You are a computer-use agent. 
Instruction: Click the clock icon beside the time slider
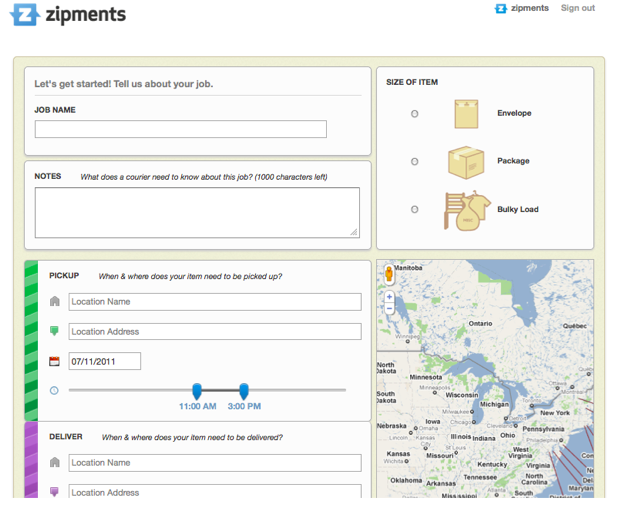coord(54,390)
